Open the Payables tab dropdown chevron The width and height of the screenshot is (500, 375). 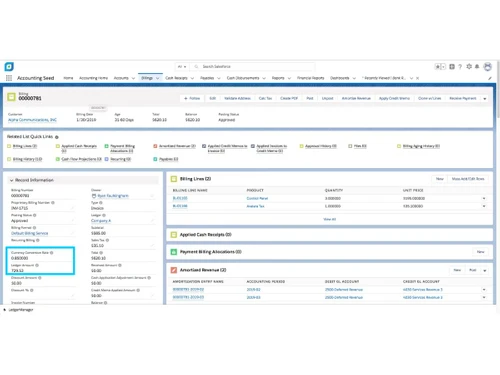click(219, 78)
